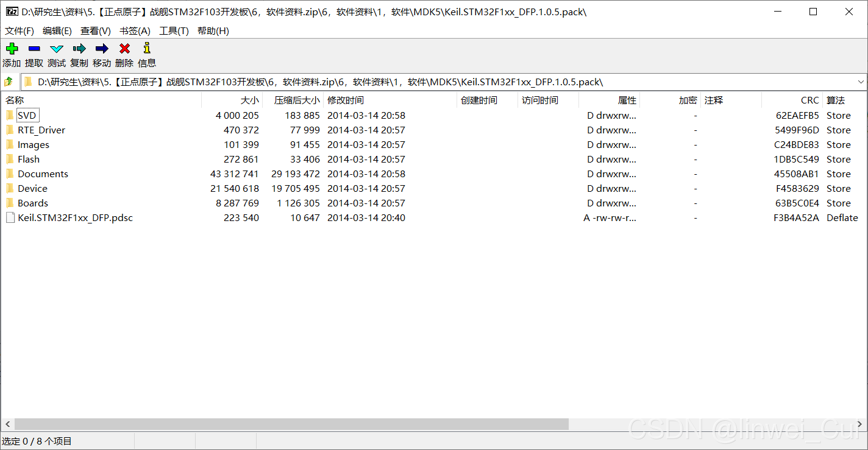Click the Move (移动) arrow toolbar icon

[x=102, y=49]
